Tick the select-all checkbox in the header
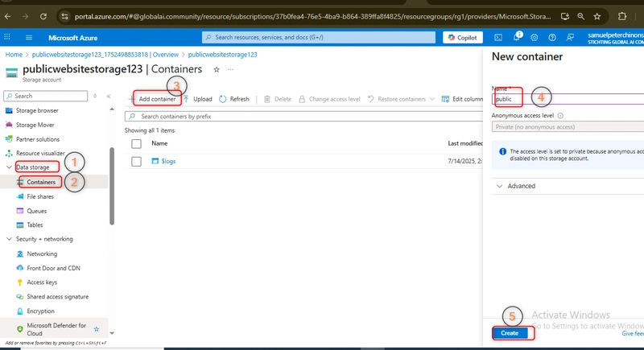 136,143
